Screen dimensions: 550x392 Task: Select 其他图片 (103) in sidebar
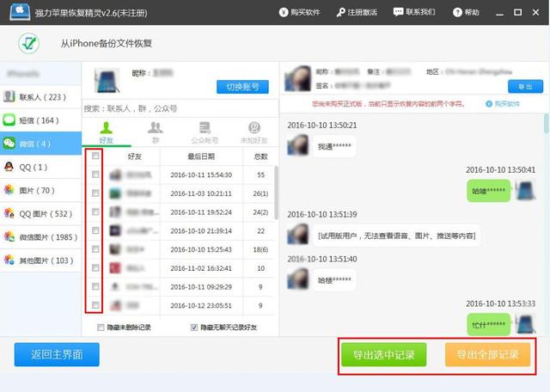tap(40, 260)
